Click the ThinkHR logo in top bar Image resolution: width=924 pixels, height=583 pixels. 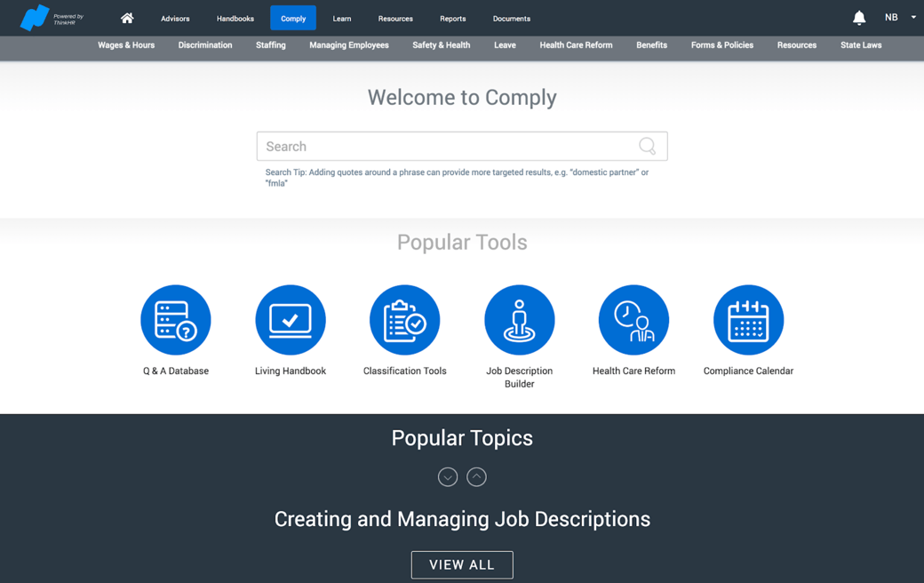52,18
